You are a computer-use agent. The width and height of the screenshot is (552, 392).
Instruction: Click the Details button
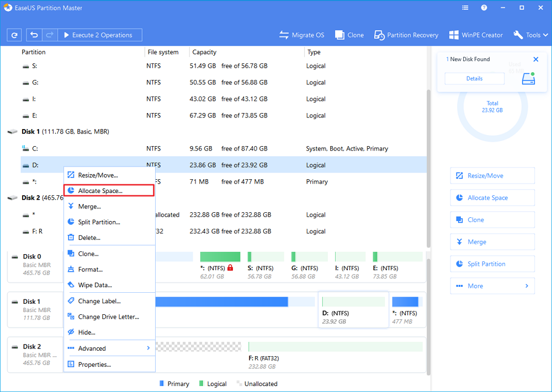click(474, 79)
